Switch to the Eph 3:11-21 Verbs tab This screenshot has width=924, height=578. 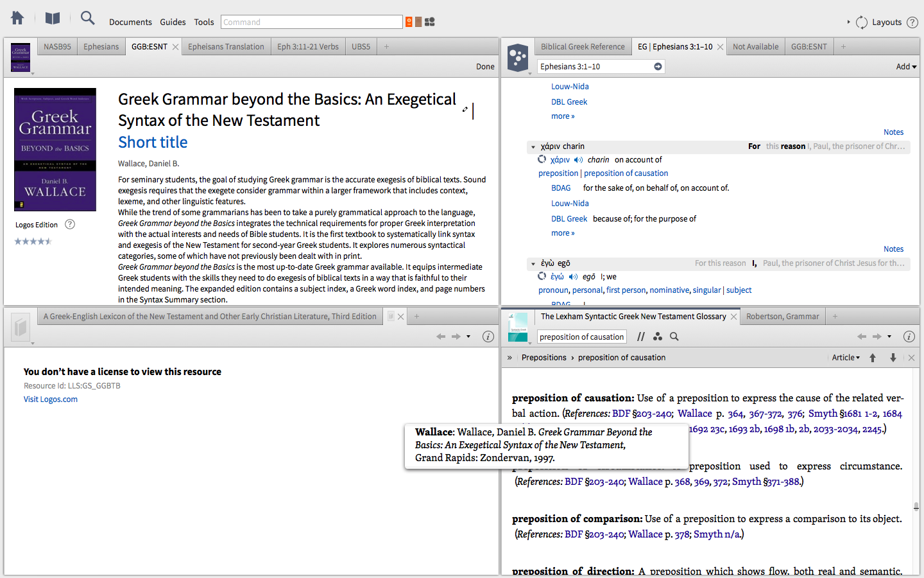(308, 47)
